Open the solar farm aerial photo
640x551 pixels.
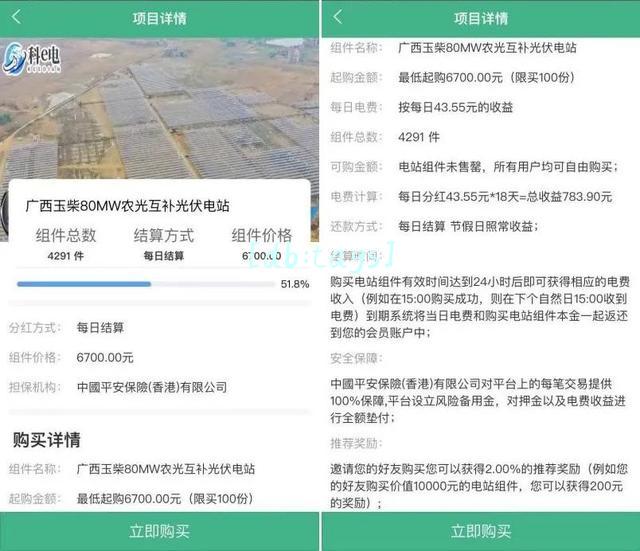[x=159, y=109]
